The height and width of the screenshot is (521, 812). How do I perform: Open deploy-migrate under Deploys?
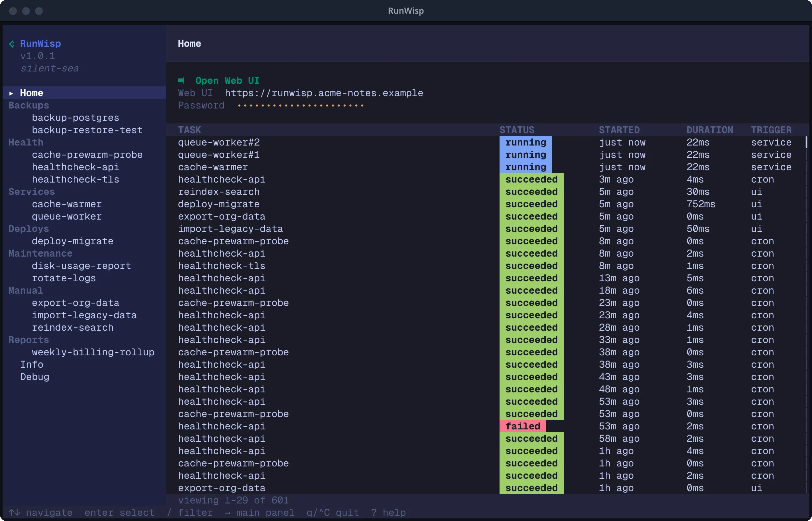tap(73, 241)
